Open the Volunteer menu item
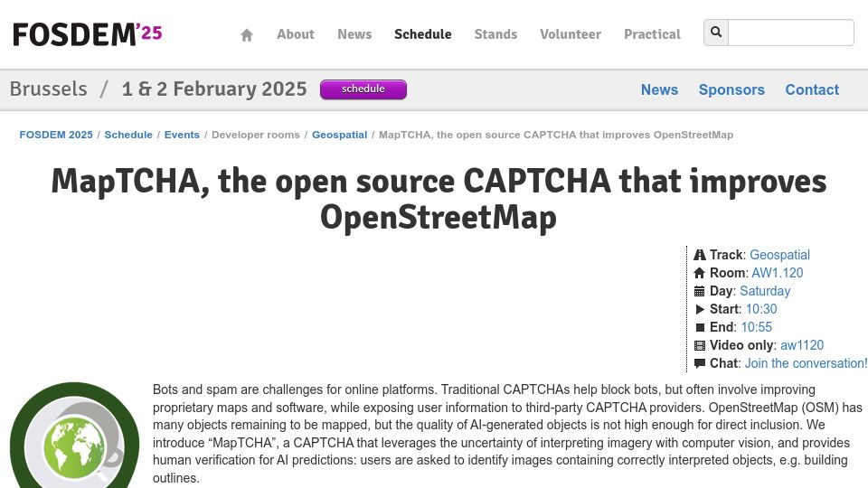 click(x=571, y=34)
